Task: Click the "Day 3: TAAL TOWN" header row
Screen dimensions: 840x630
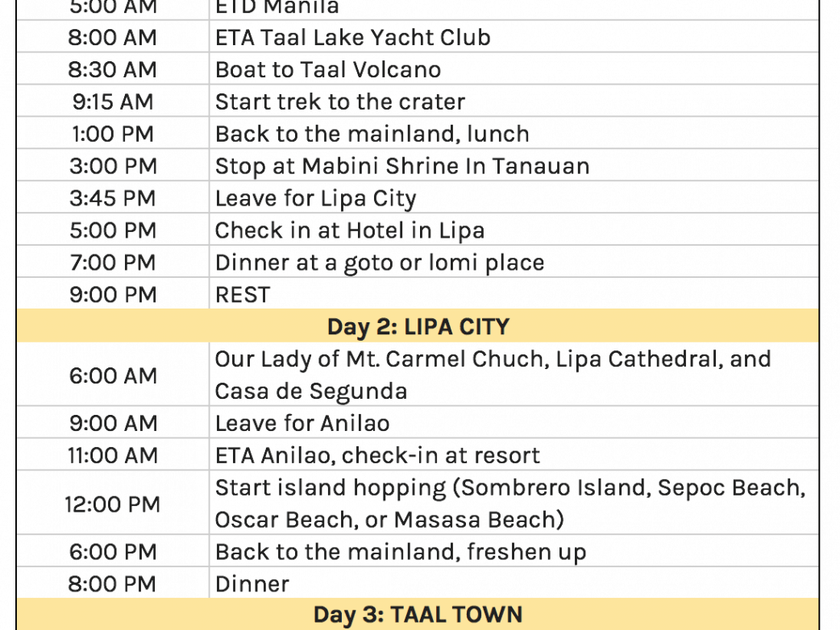Action: (x=418, y=615)
